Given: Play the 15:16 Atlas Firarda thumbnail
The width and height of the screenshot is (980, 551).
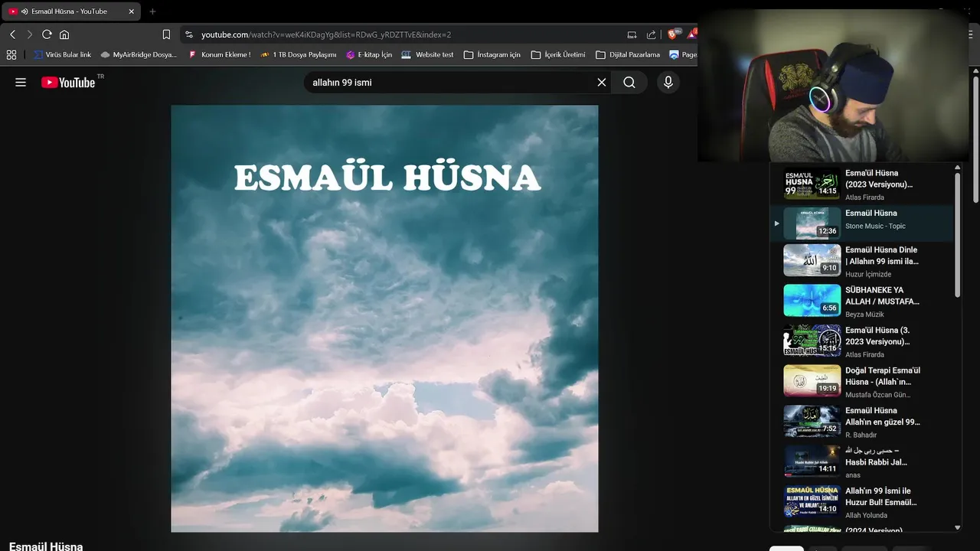Looking at the screenshot, I should pyautogui.click(x=812, y=341).
